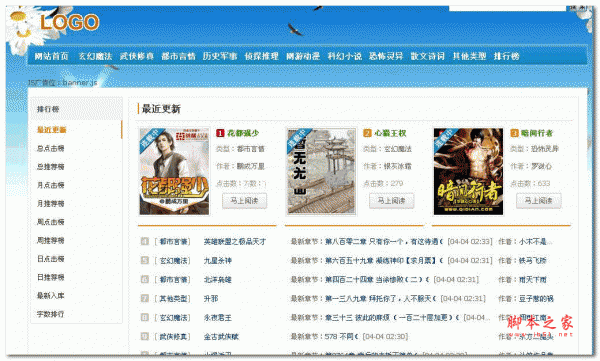Click [都市言情] tag in 英雄联盟之极品天才 row
This screenshot has width=600, height=361.
point(173,242)
